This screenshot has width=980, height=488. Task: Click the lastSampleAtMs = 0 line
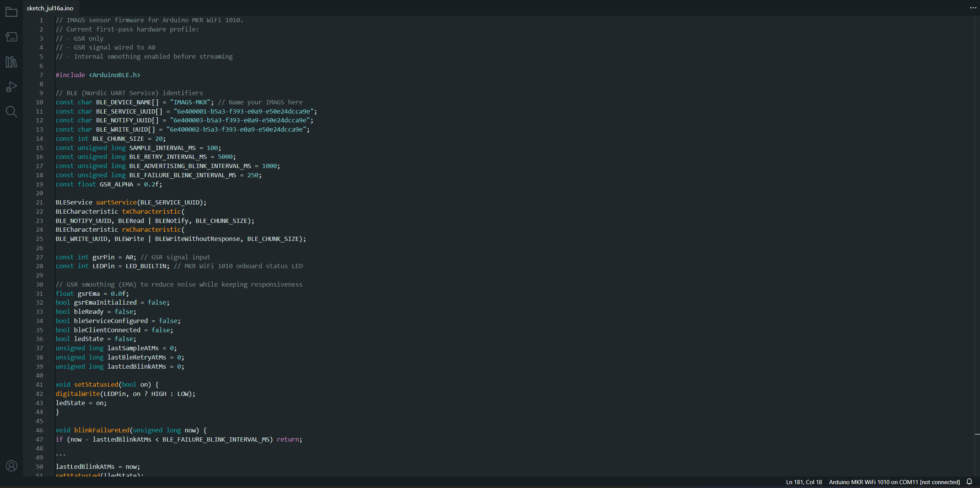coord(116,348)
